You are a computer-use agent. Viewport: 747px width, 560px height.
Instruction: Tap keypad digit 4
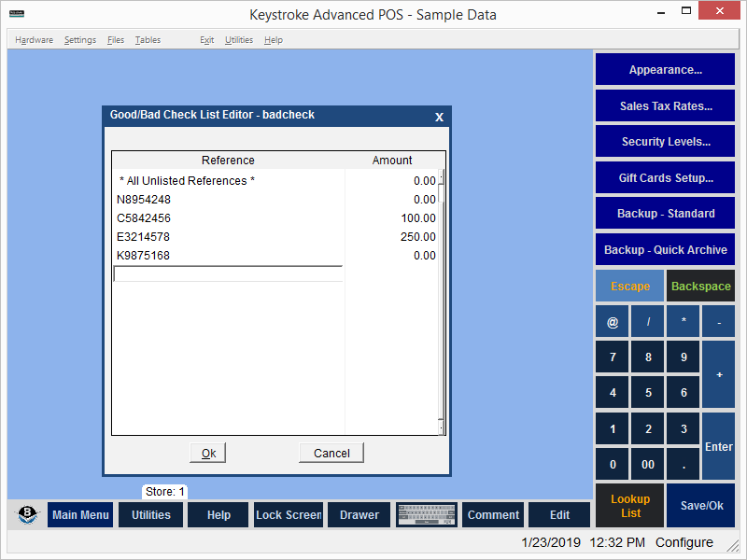click(x=613, y=392)
